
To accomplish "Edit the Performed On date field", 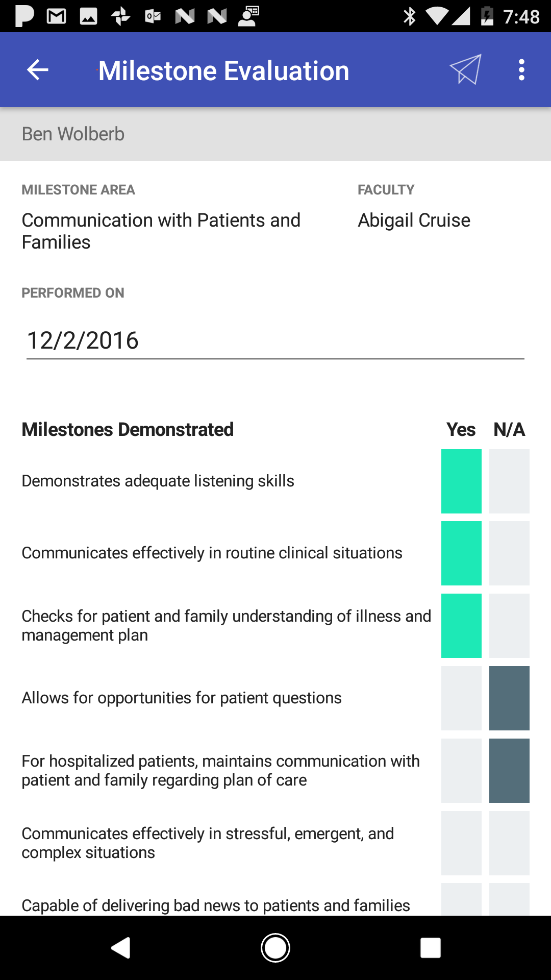I will (275, 340).
